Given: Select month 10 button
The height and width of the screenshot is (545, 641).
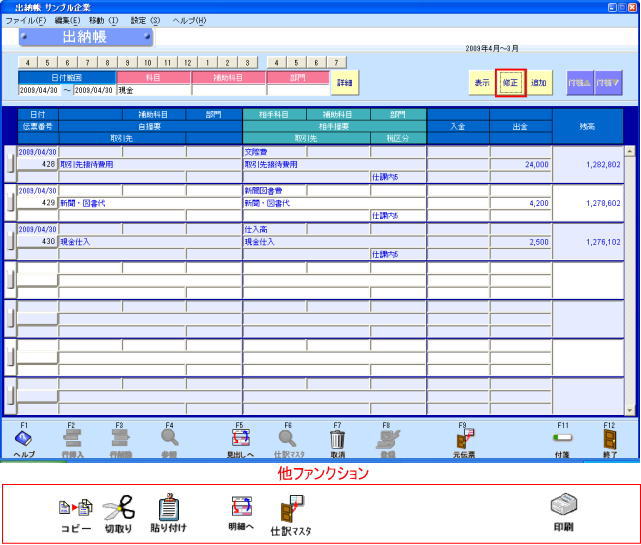Looking at the screenshot, I should (148, 63).
